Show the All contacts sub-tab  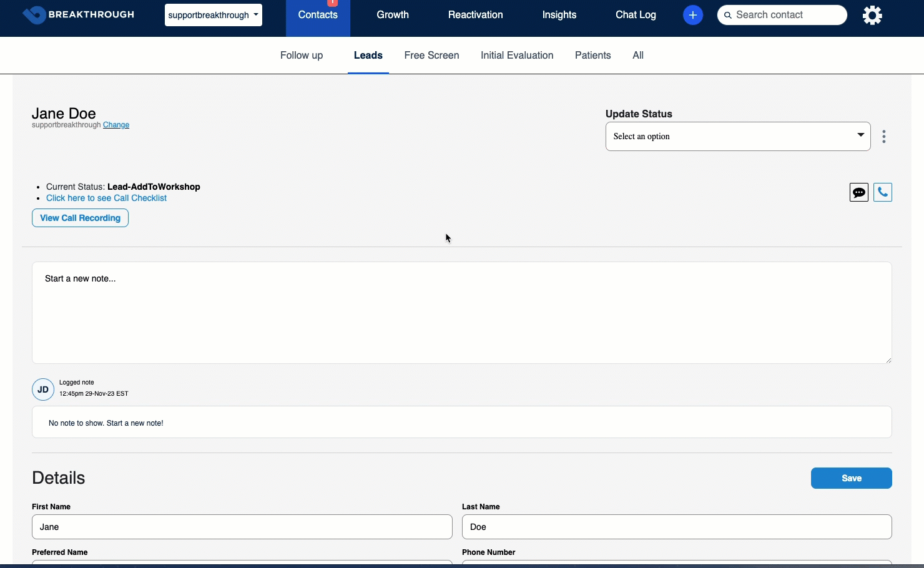638,55
